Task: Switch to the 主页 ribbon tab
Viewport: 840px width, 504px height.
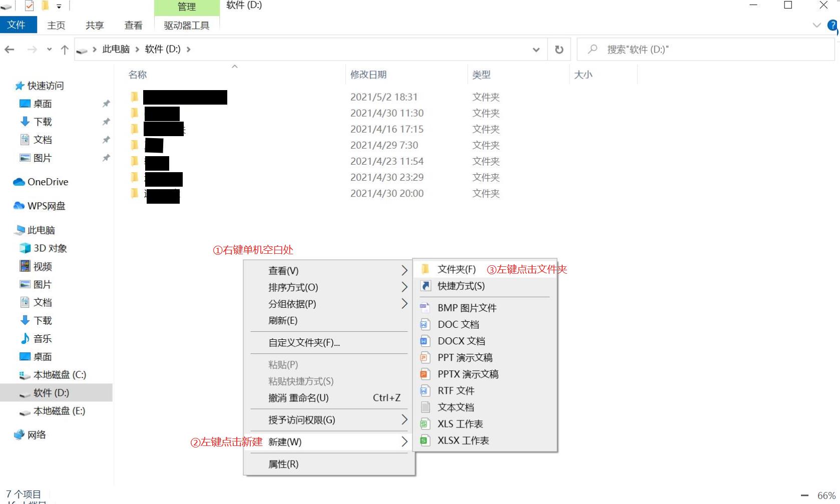Action: coord(56,25)
